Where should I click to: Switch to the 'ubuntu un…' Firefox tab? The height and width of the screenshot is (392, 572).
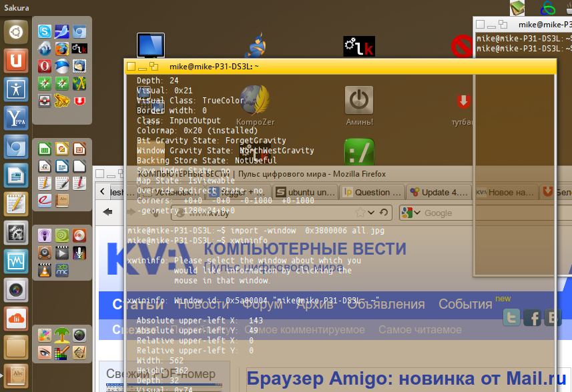[306, 192]
